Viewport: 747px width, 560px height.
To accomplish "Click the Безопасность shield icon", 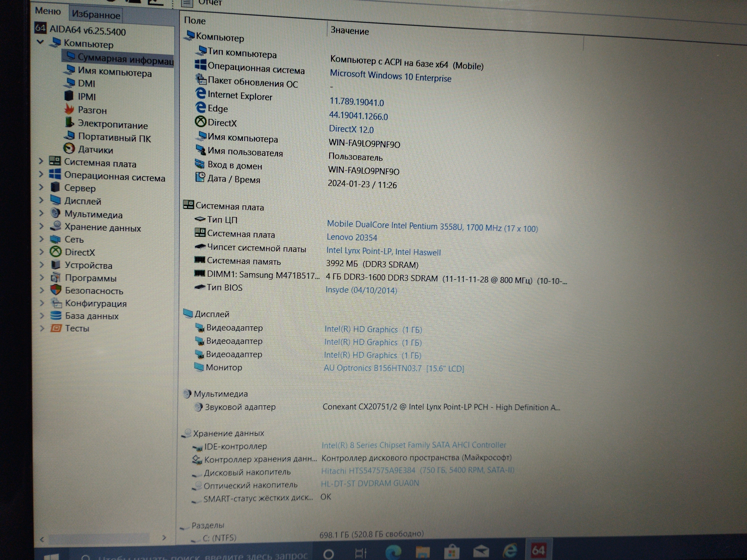I will tap(56, 290).
